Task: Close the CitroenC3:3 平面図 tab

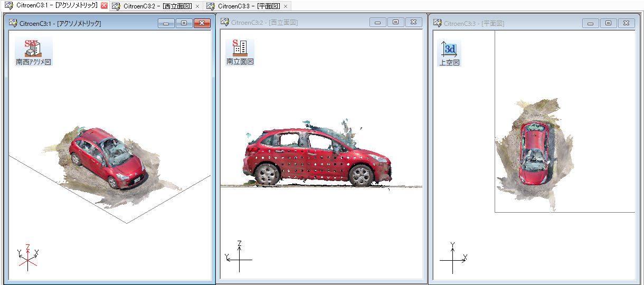Action: [286, 6]
